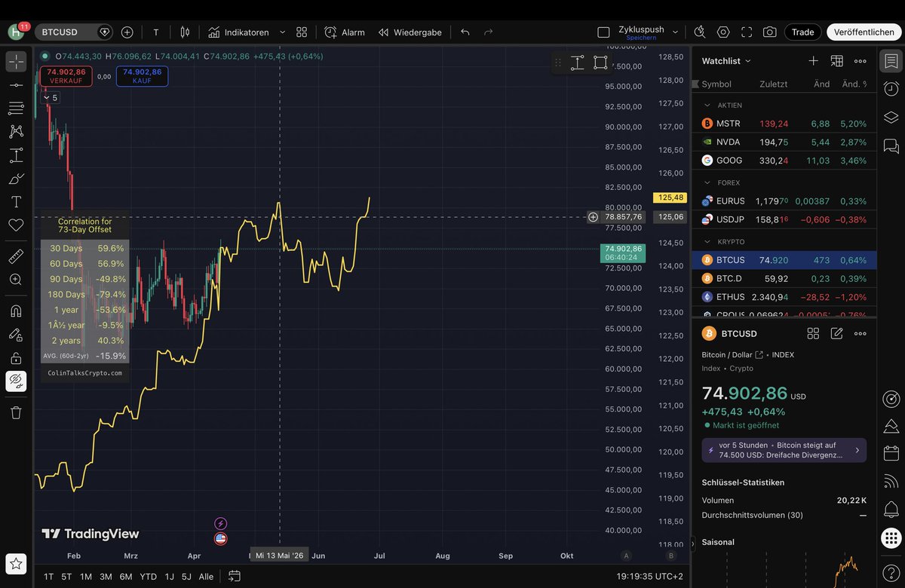Undo the last chart action

465,32
